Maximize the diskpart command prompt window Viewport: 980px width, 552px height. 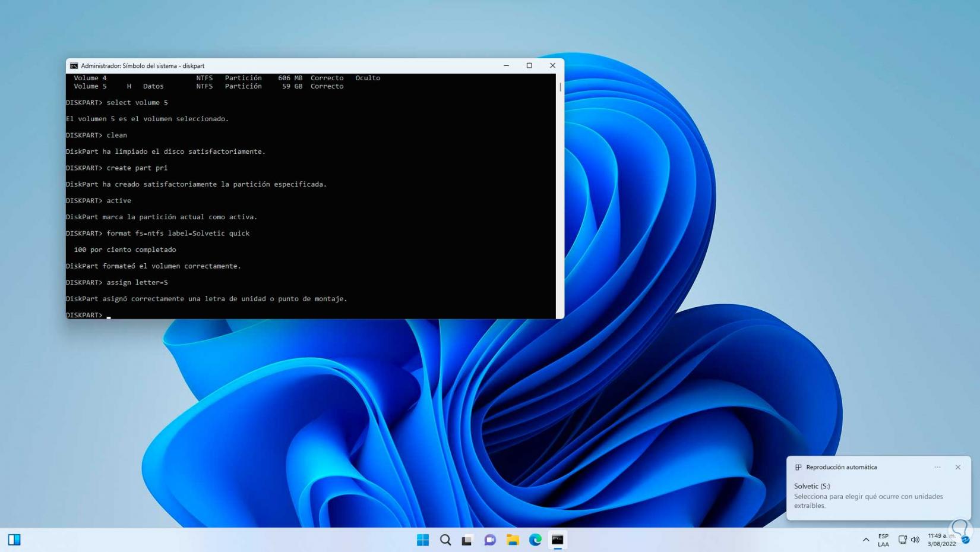pos(529,65)
